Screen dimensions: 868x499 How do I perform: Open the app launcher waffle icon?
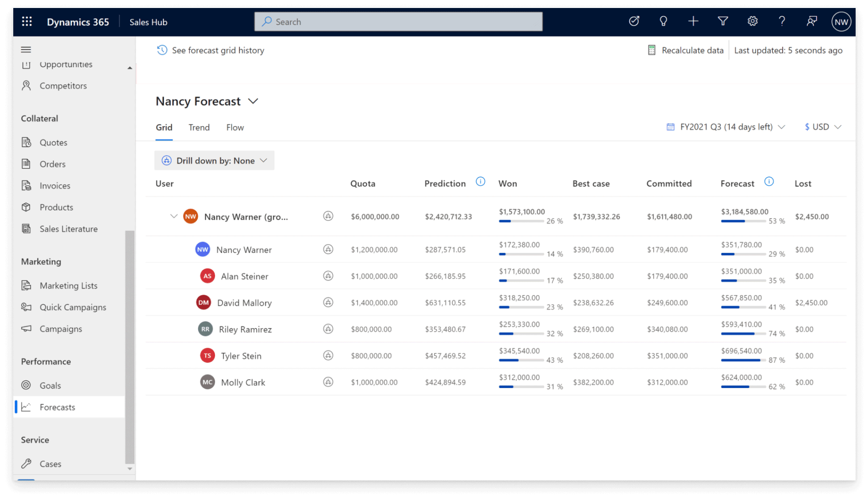tap(27, 22)
